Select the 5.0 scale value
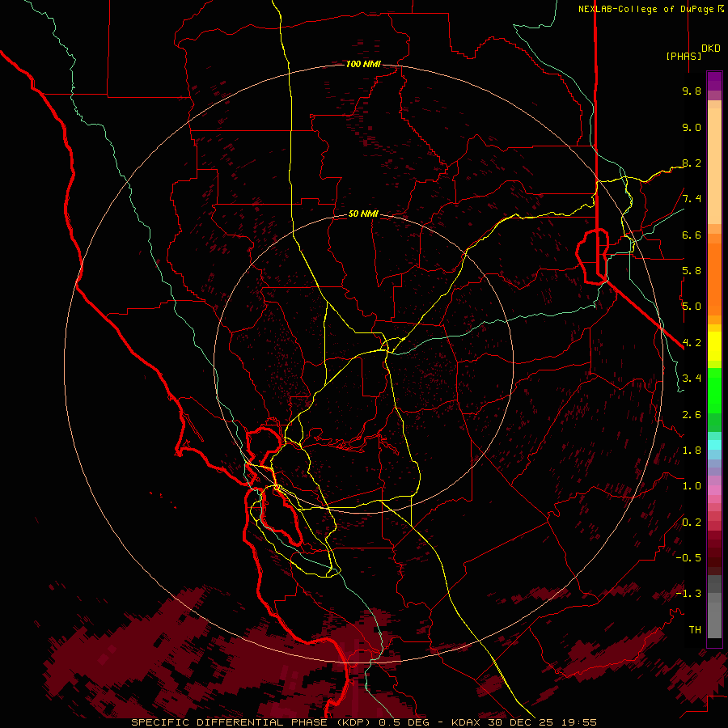This screenshot has width=728, height=728. pos(692,307)
